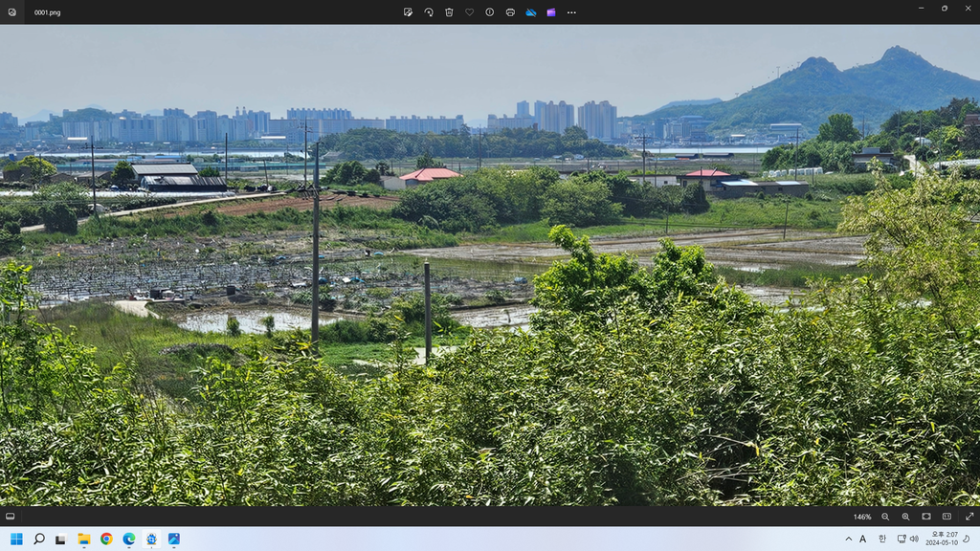Toggle the filmstrip view icon
Screen dimensions: 980x551
10,516
